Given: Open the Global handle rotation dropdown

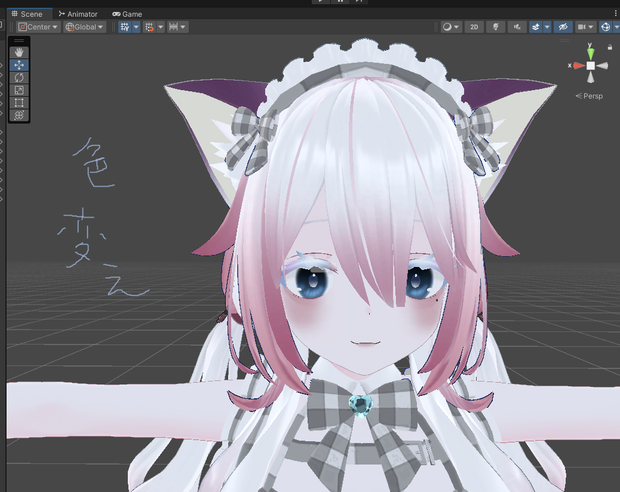Looking at the screenshot, I should pyautogui.click(x=85, y=27).
